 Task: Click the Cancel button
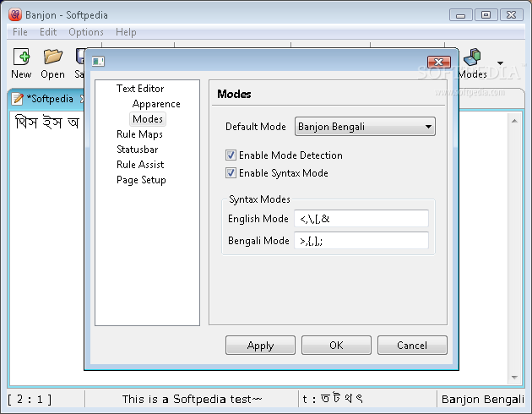[x=412, y=345]
